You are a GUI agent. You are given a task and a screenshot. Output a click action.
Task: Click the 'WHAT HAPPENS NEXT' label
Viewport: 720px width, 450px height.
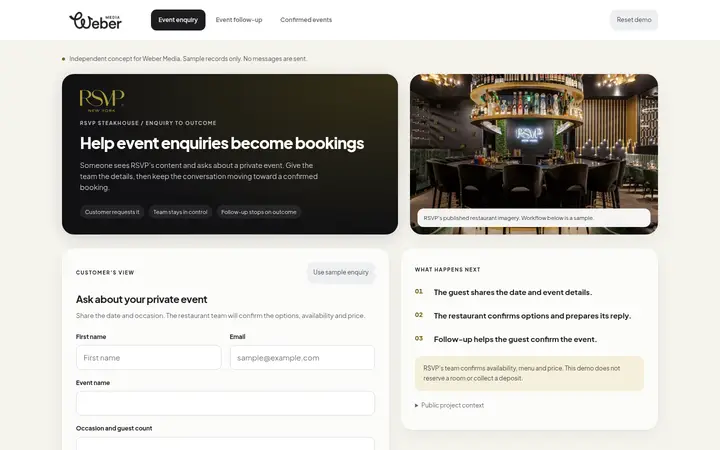click(447, 270)
